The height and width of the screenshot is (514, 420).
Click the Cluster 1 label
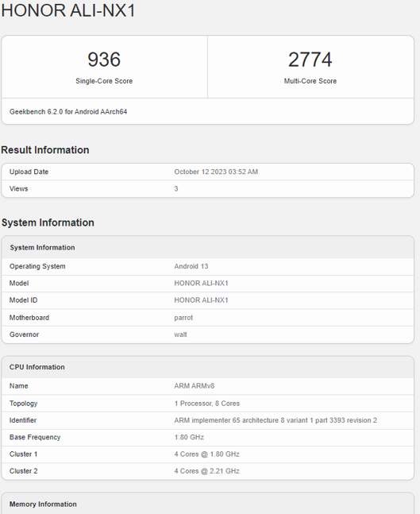point(24,454)
